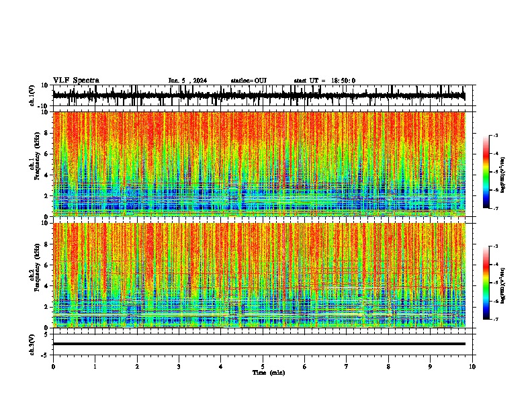The height and width of the screenshot is (411, 532).
Task: Click the "6" kHz tick on the ch.2 spectrogram axis
Action: pyautogui.click(x=47, y=265)
